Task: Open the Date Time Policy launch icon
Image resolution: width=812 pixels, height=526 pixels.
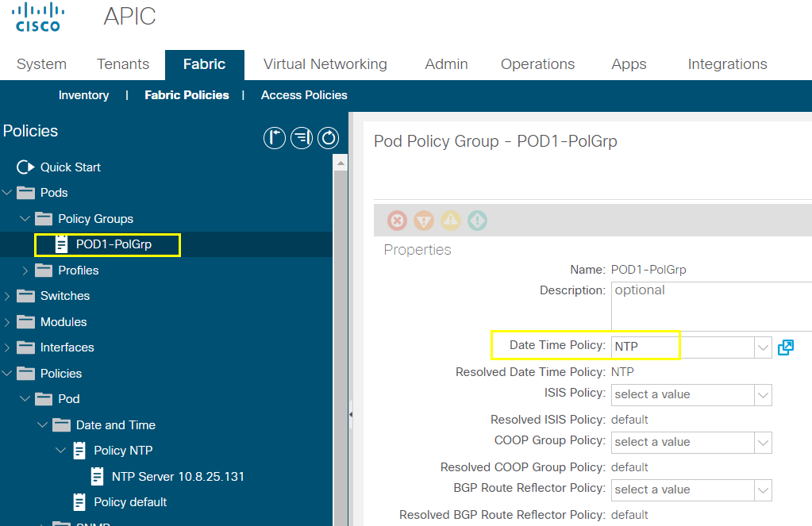Action: click(x=786, y=347)
